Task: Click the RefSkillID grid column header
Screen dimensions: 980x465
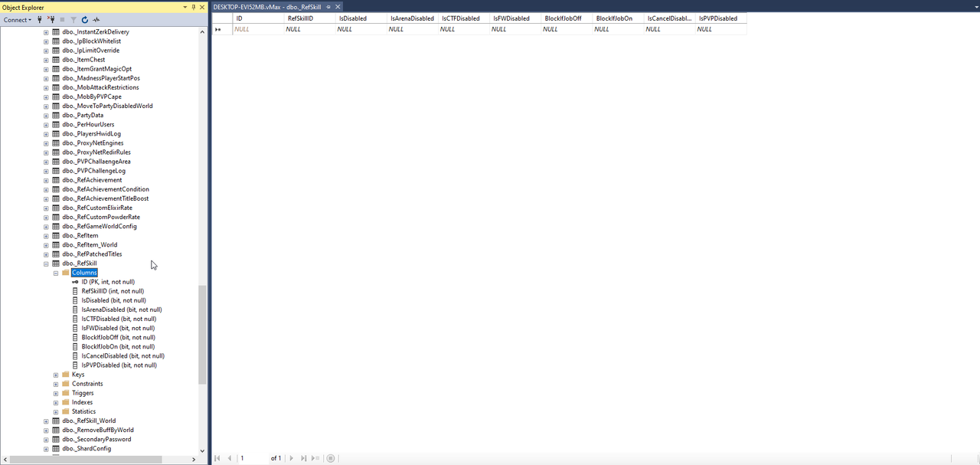Action: 309,18
